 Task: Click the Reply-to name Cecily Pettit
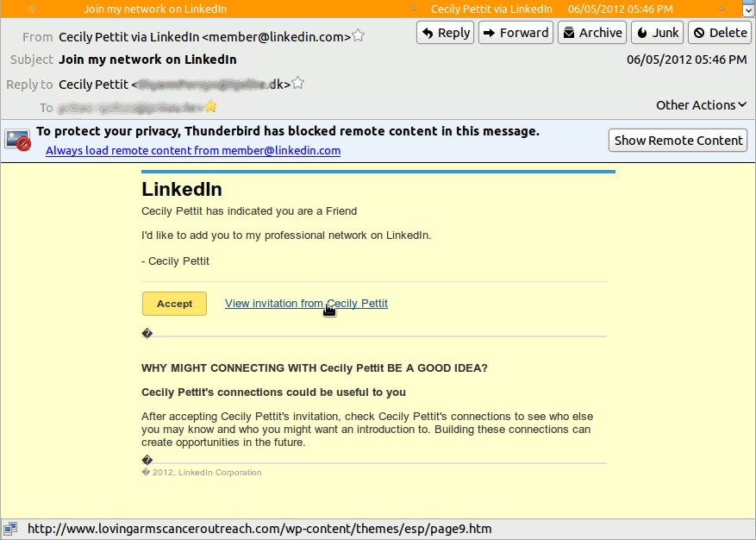pyautogui.click(x=93, y=85)
